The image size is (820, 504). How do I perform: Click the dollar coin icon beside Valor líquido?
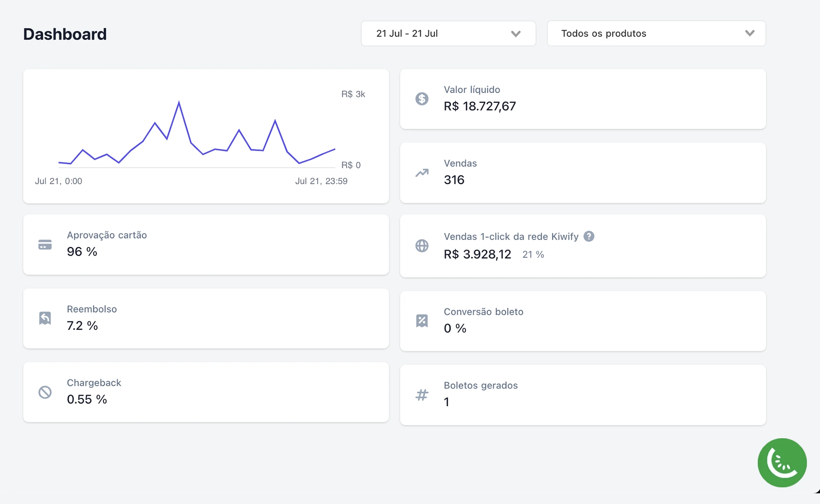pos(421,99)
